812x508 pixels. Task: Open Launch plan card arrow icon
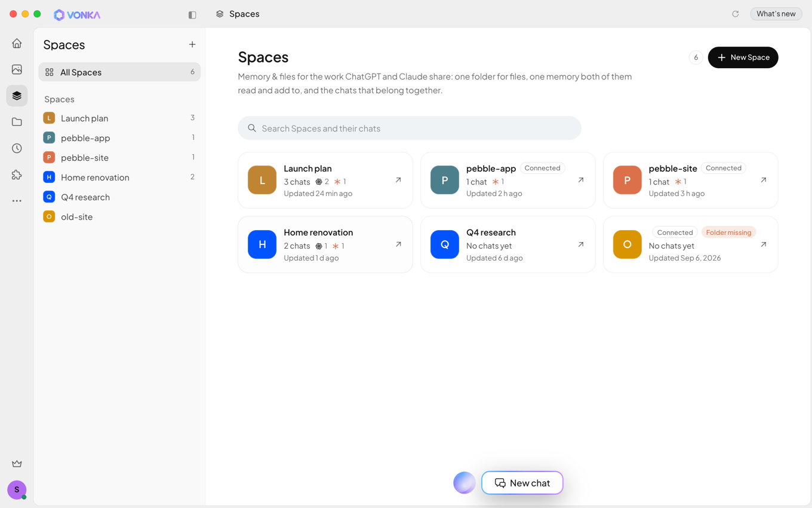click(x=398, y=180)
